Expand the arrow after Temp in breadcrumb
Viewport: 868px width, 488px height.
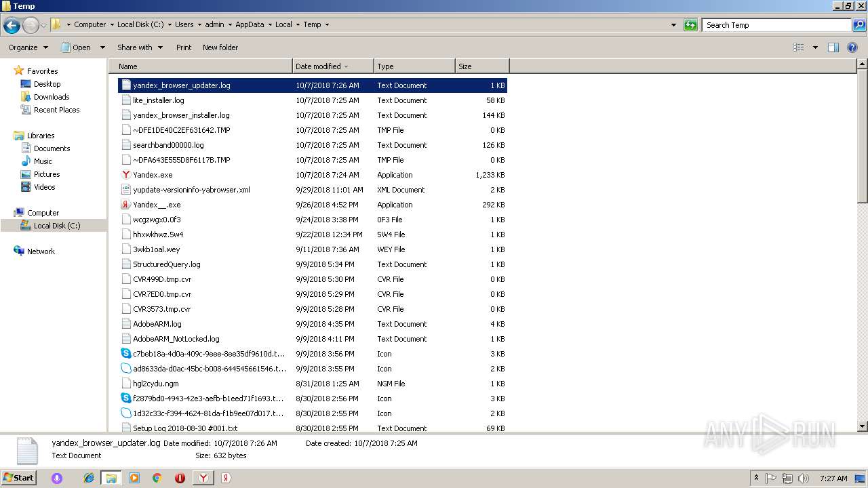click(327, 24)
